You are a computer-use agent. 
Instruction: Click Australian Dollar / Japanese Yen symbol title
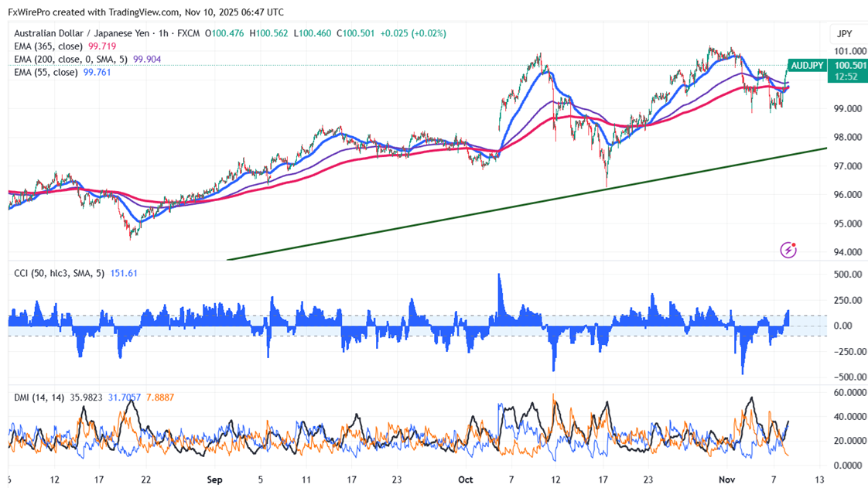82,33
